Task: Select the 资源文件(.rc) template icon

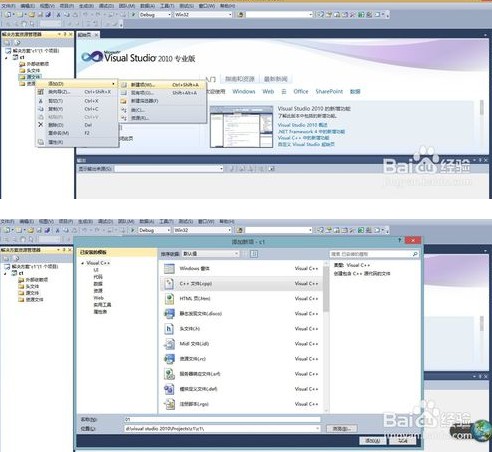Action: (x=169, y=359)
